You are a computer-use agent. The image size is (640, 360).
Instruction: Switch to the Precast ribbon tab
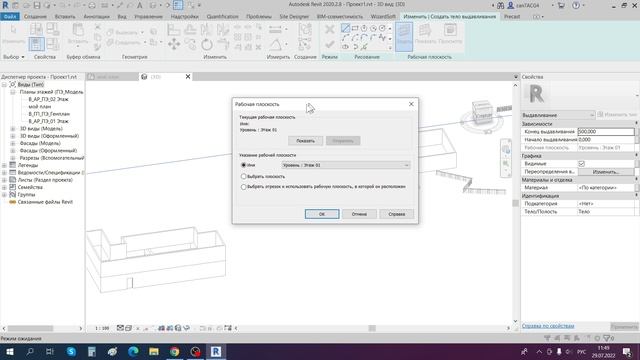click(512, 17)
